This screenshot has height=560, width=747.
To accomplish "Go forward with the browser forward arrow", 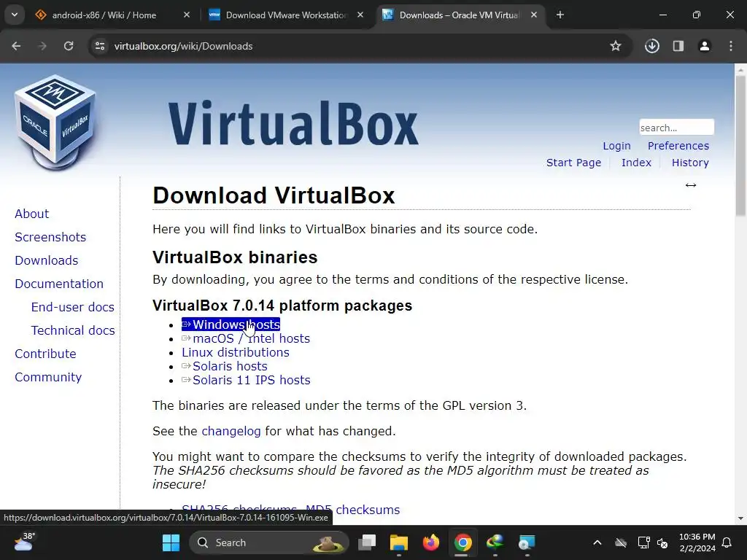I will pos(42,46).
